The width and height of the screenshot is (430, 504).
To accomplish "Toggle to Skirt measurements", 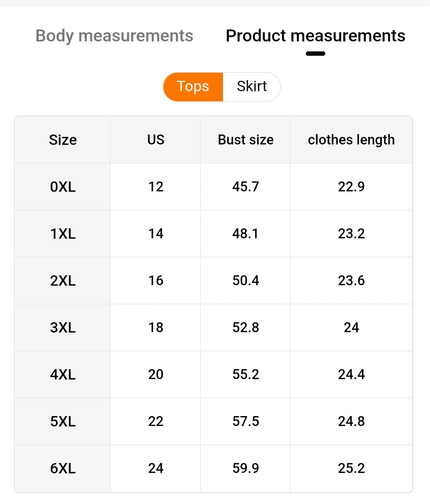I will (252, 86).
